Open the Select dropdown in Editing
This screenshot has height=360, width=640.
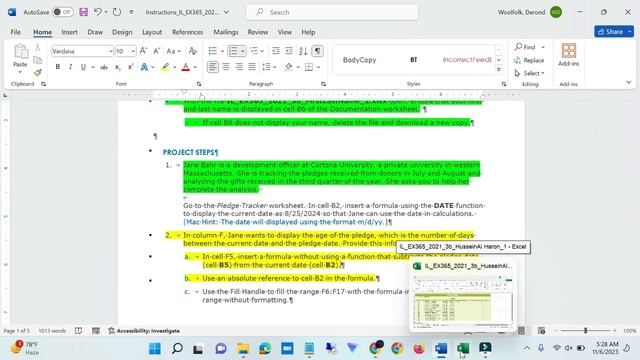pyautogui.click(x=529, y=73)
